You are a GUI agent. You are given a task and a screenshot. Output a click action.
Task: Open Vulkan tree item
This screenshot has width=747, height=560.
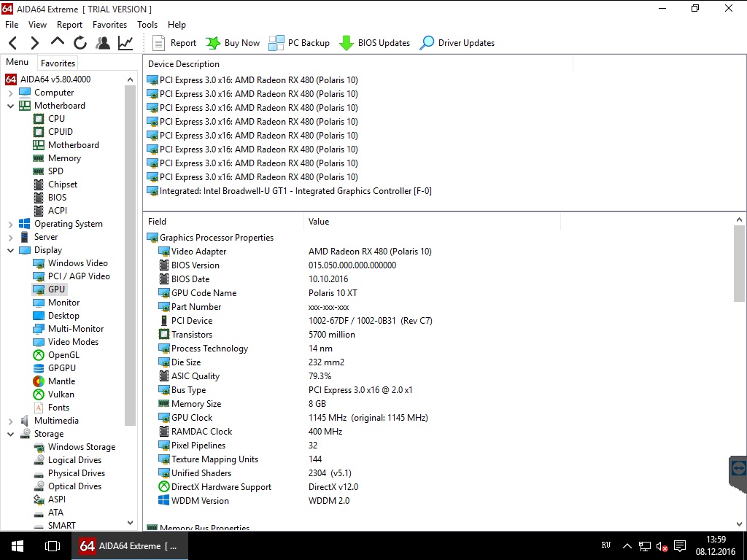[61, 394]
